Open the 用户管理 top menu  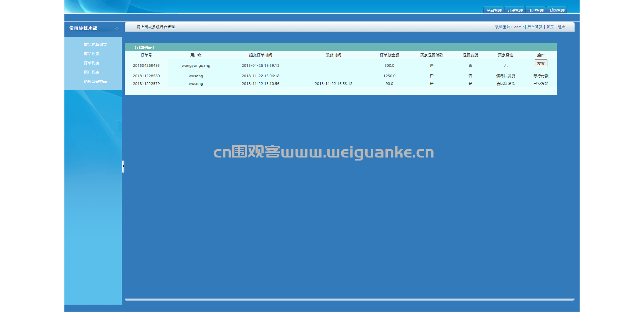click(x=536, y=10)
